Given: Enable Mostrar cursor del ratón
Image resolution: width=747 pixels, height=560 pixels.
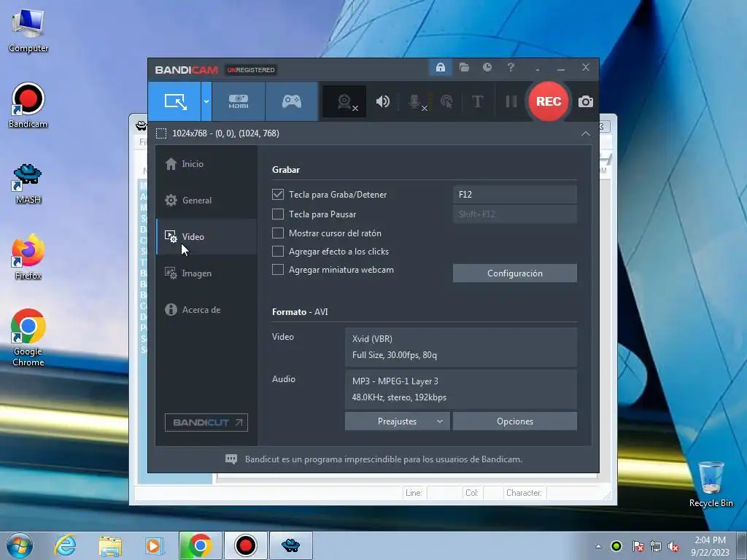Looking at the screenshot, I should 278,233.
